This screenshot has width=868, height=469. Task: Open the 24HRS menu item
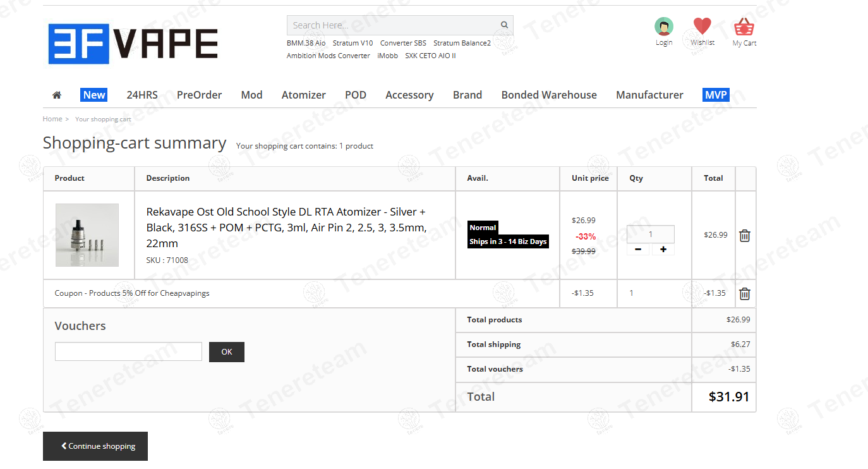pyautogui.click(x=142, y=95)
